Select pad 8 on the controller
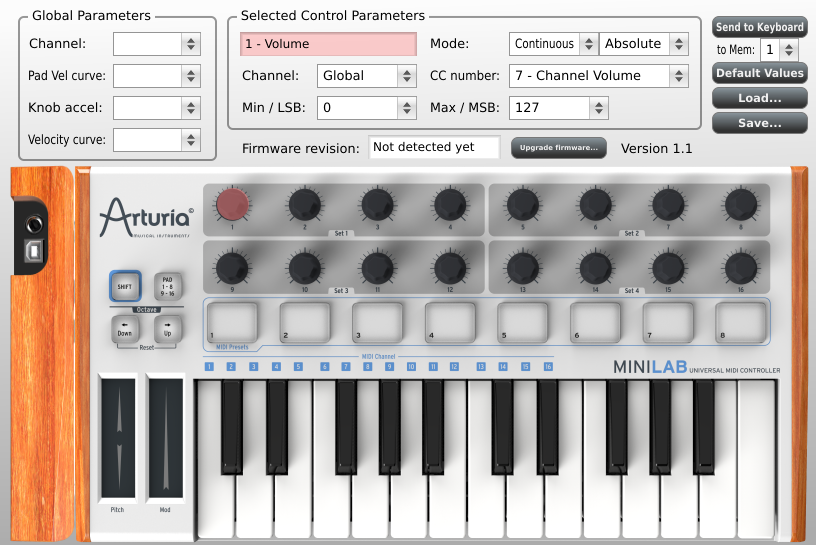 click(741, 322)
